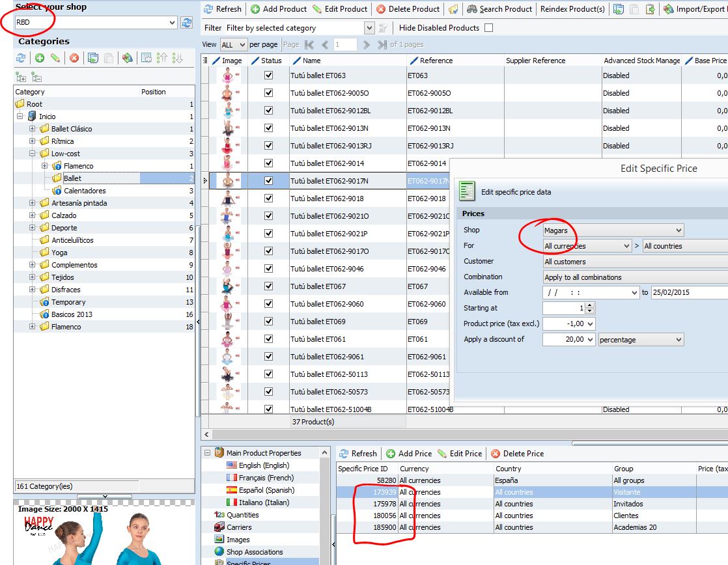The height and width of the screenshot is (565, 728).
Task: Click the red delete category icon
Action: pos(74,58)
